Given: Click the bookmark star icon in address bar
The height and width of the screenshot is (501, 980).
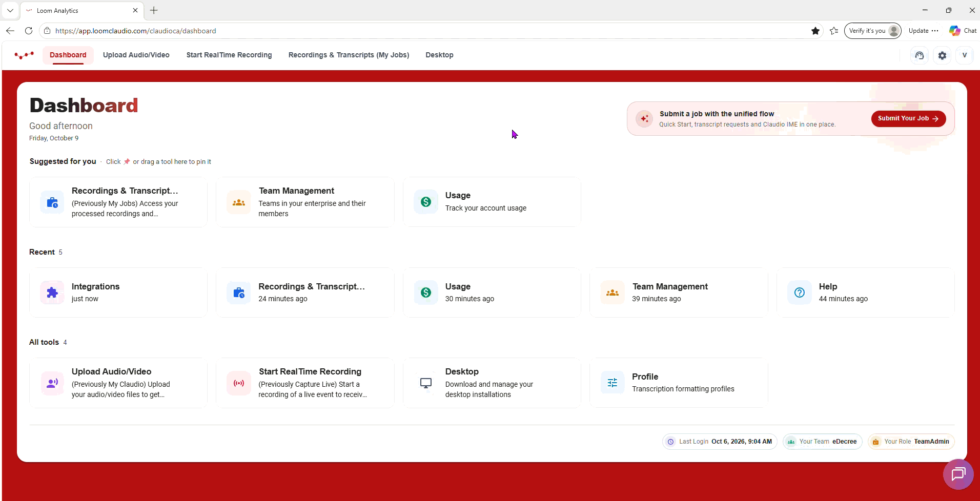Looking at the screenshot, I should pos(815,31).
